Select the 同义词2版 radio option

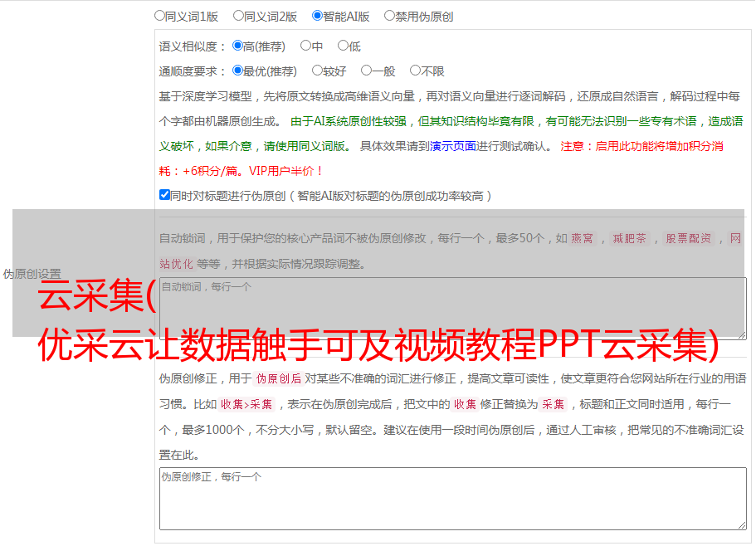coord(238,16)
